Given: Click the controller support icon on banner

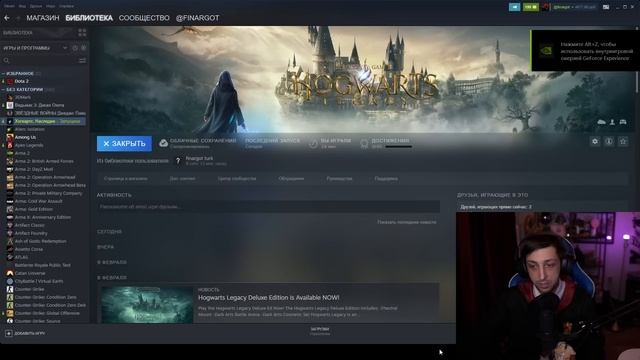Looking at the screenshot, I should click(x=623, y=122).
